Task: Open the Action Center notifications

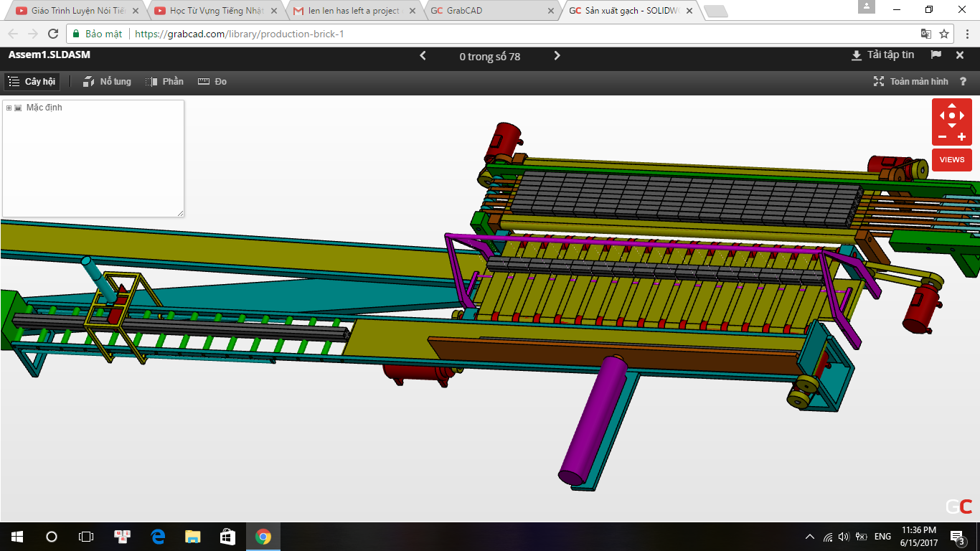Action: tap(957, 537)
